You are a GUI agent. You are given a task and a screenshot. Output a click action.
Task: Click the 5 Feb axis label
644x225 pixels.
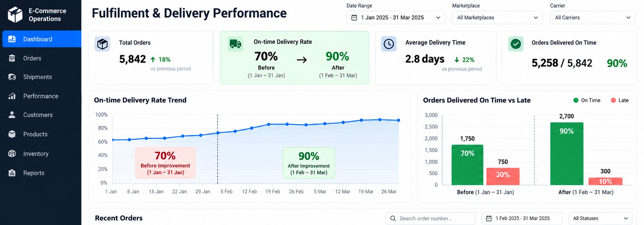[226, 192]
